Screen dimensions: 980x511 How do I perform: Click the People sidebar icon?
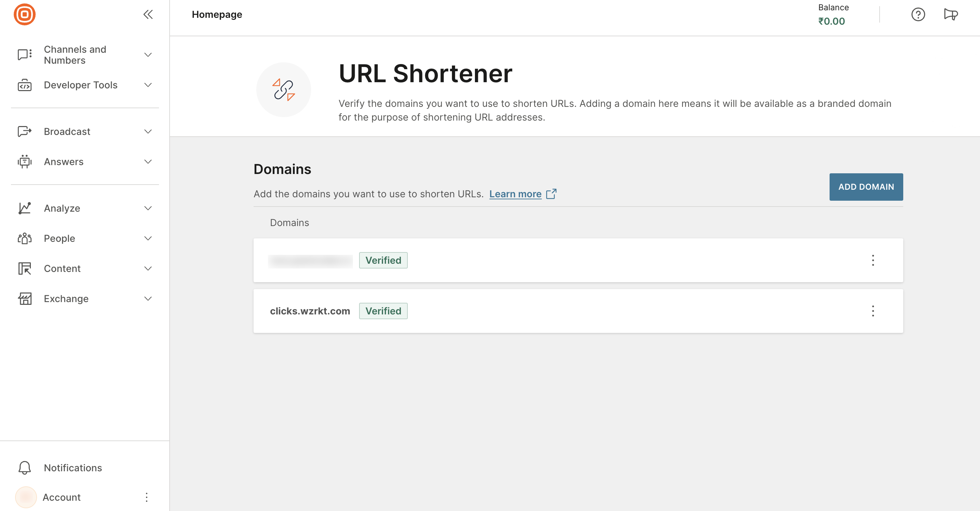(25, 238)
